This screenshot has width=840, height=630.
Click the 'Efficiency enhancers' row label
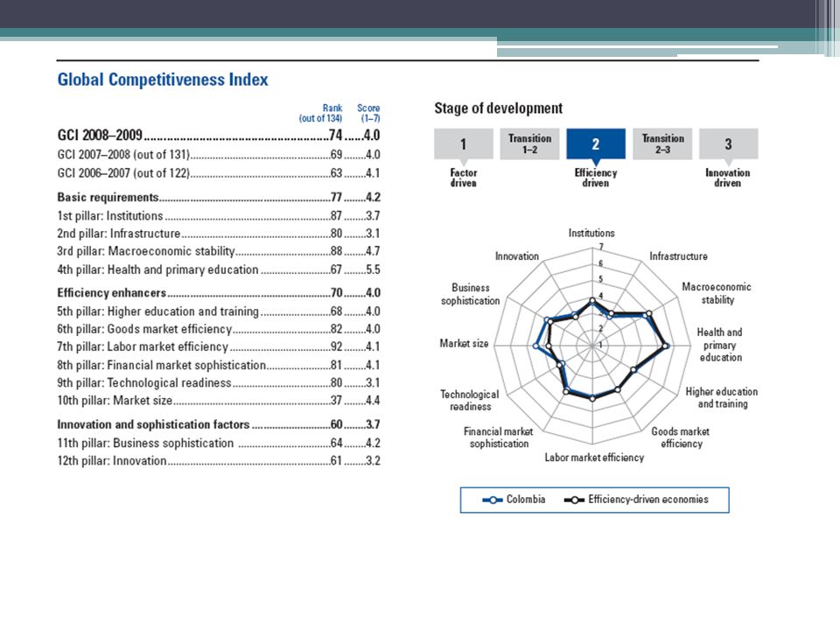(x=111, y=293)
